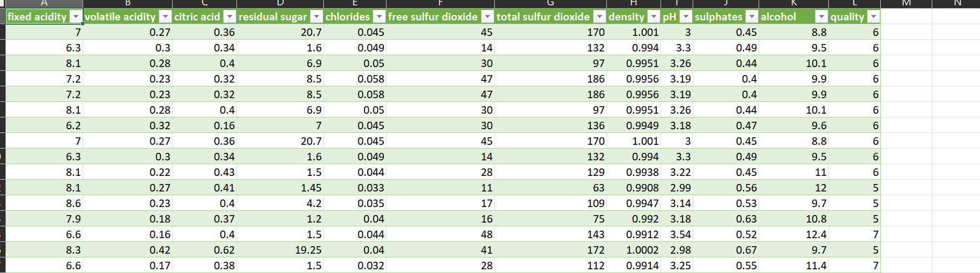
Task: Select density cell 0.9949
Action: point(634,126)
